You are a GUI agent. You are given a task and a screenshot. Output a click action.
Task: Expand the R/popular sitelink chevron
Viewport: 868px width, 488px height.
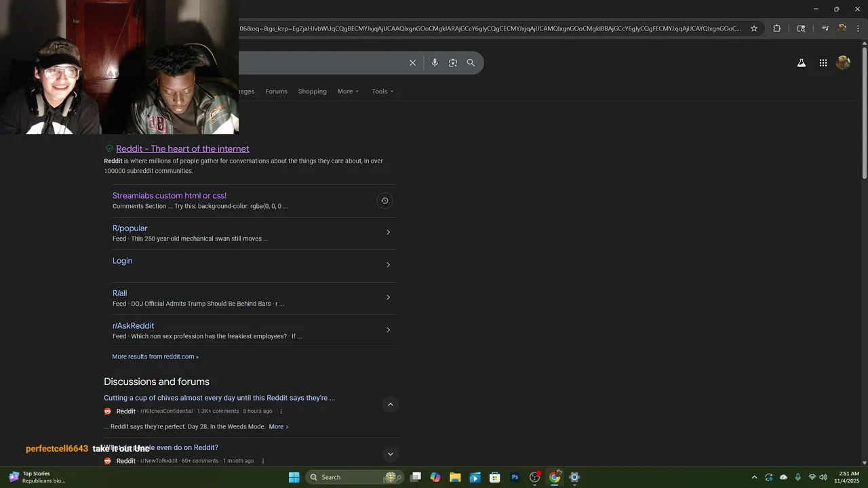[x=388, y=232]
